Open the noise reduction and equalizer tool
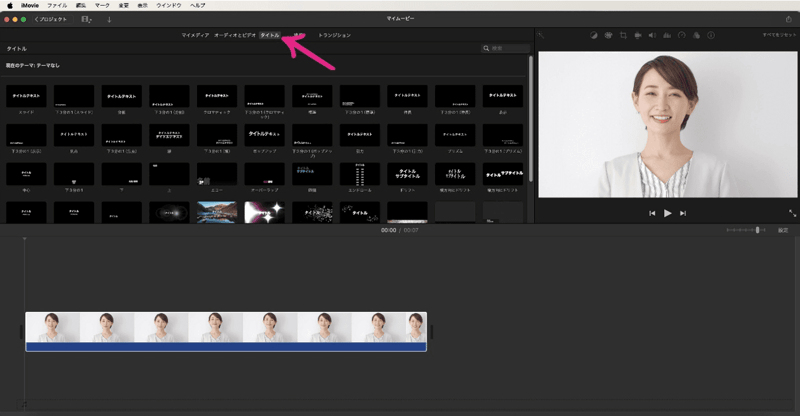Viewport: 800px width, 416px height. coord(667,35)
